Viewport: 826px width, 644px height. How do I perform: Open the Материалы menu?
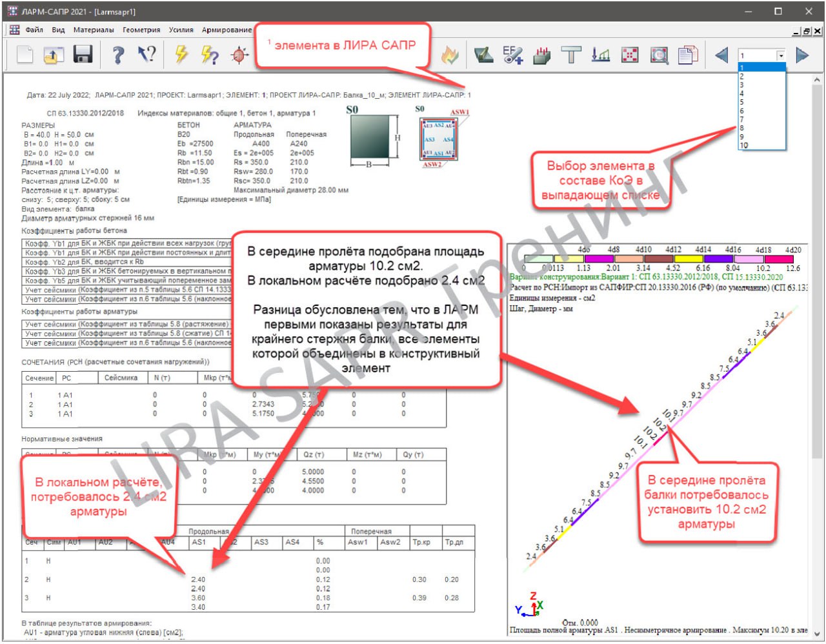pos(94,30)
